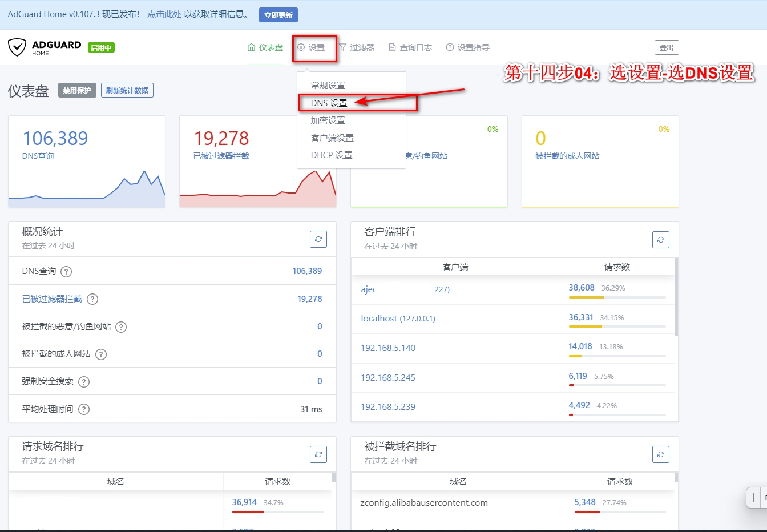The height and width of the screenshot is (532, 767).
Task: Click the 登出 logout button
Action: (x=666, y=48)
